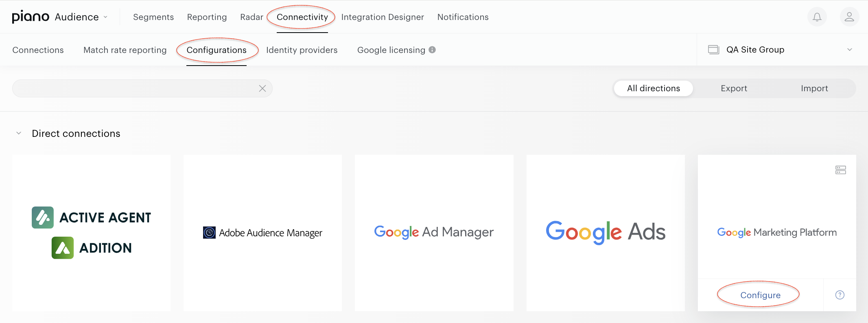Open the Identity providers tab
Screen dimensions: 868x323
coord(302,50)
